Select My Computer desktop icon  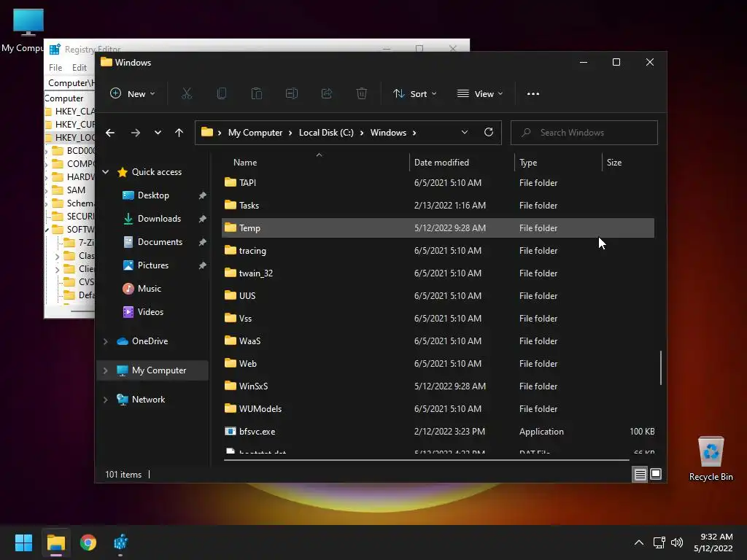pos(28,23)
